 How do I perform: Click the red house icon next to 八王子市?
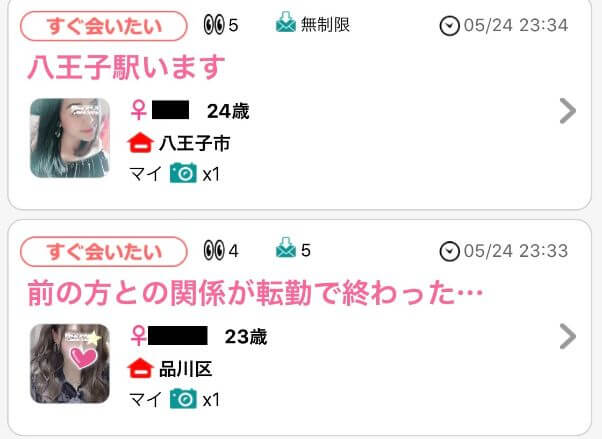click(141, 142)
